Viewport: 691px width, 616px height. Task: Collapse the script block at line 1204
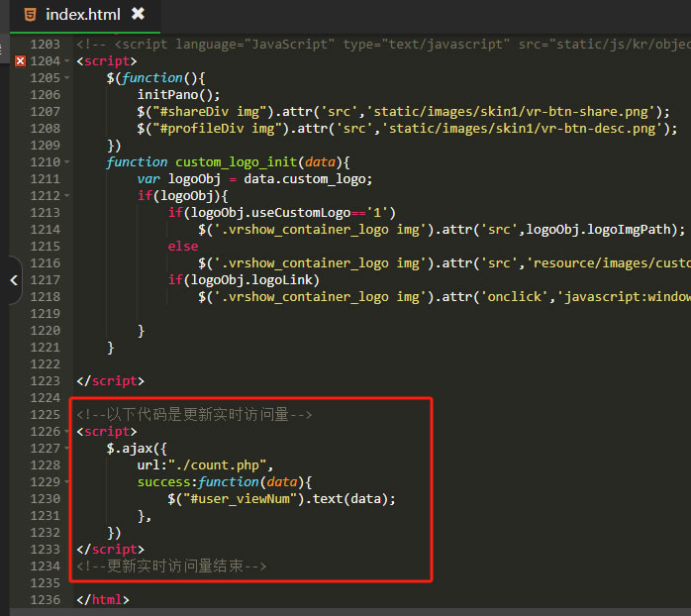point(66,61)
